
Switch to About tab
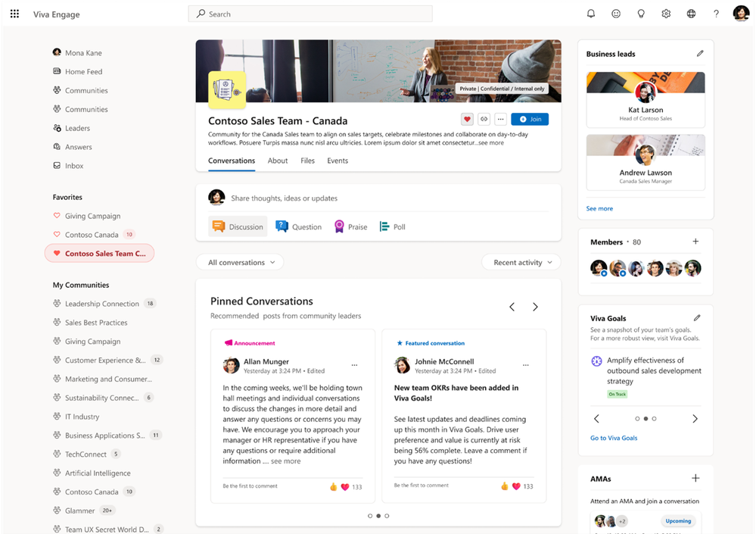tap(278, 161)
